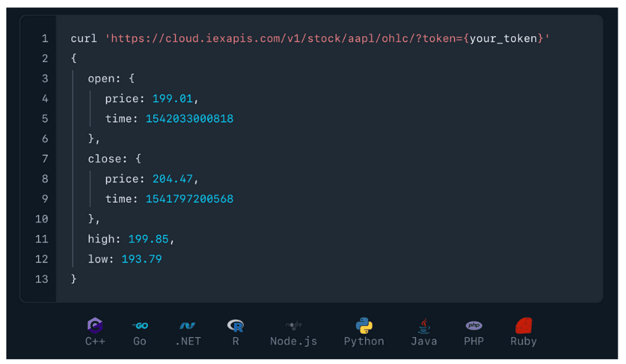
Task: Switch to the Node.js text label
Action: point(293,341)
